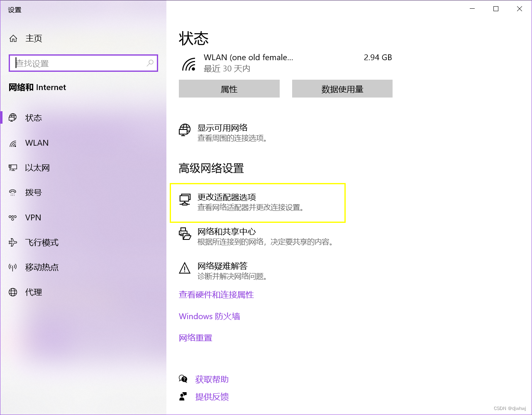Open 更改适配器选项 adapter icon

pyautogui.click(x=184, y=200)
